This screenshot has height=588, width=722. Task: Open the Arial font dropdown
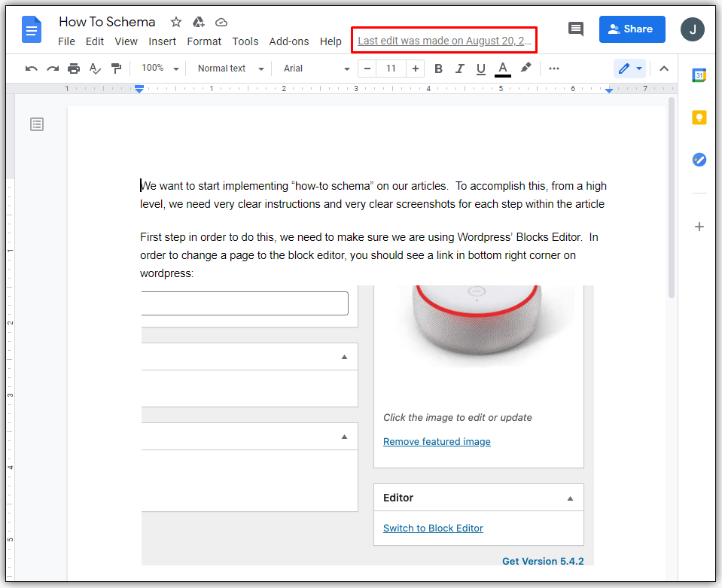316,69
